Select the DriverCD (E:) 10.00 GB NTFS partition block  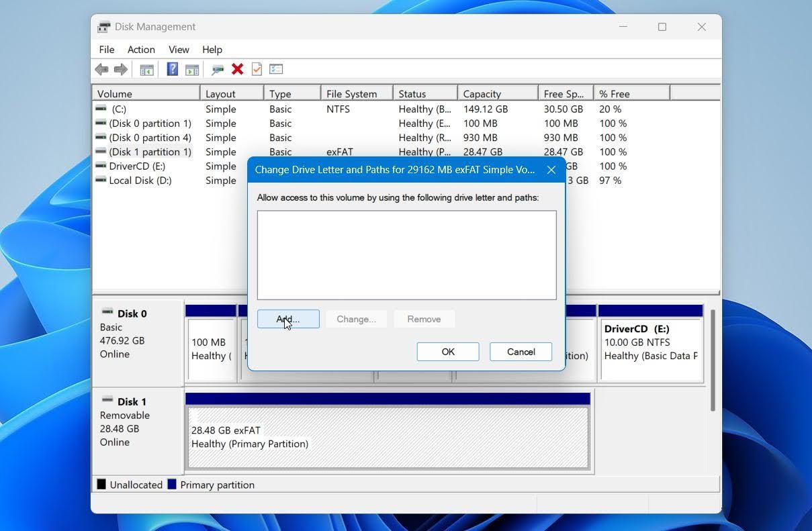point(650,344)
